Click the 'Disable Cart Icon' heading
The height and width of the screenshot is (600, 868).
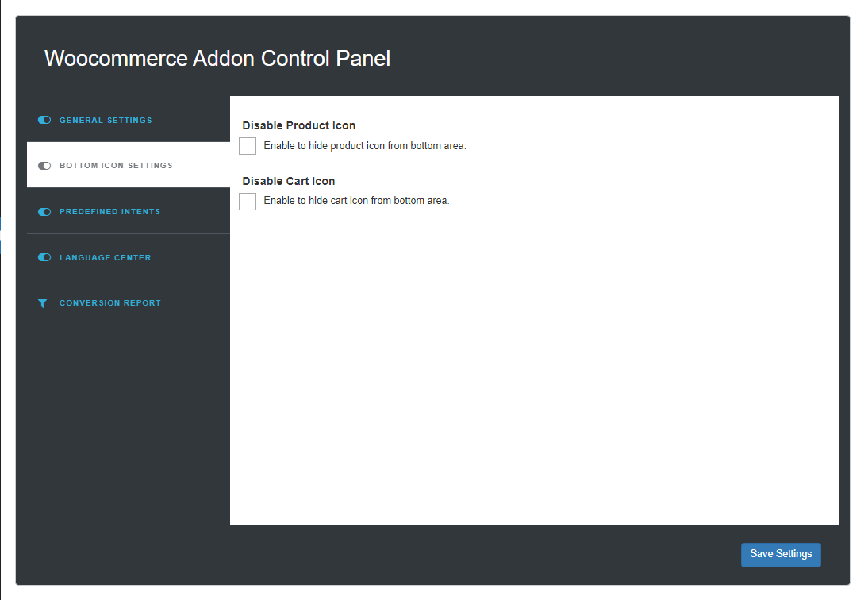tap(289, 181)
